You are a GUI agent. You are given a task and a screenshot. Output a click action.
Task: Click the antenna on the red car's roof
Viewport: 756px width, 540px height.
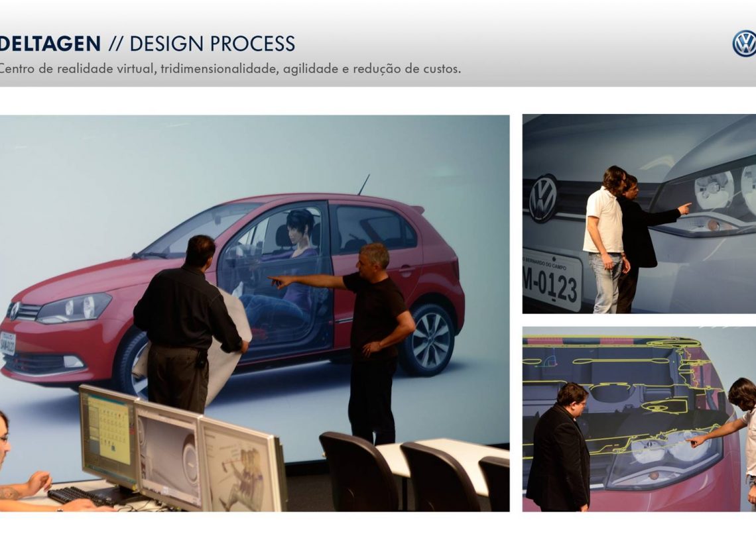pos(363,185)
